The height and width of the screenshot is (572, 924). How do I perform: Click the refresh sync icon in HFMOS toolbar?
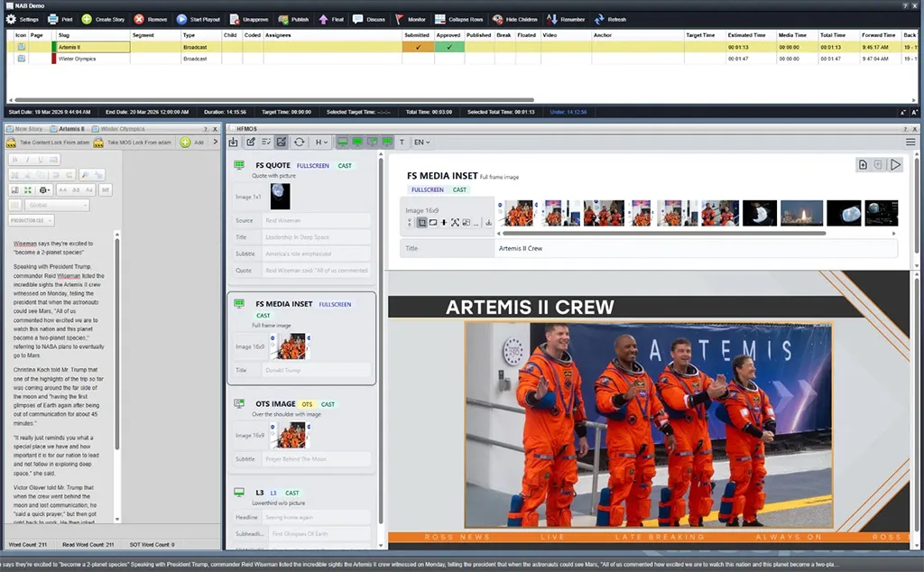(x=300, y=142)
